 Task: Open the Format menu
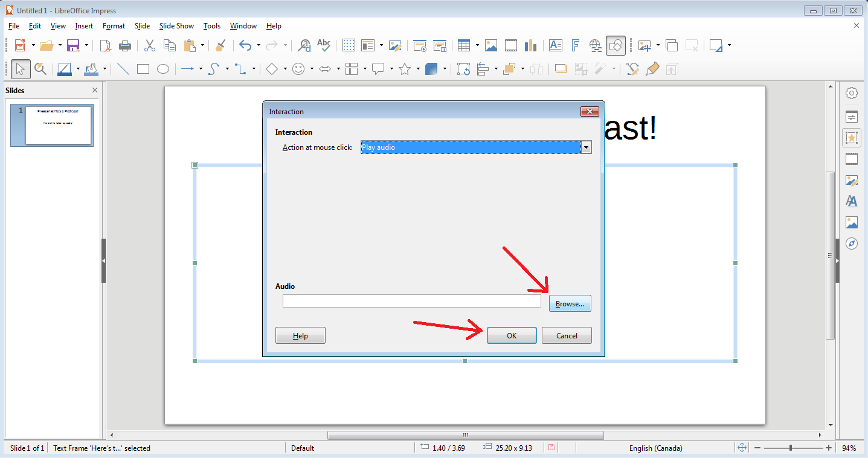pos(114,26)
